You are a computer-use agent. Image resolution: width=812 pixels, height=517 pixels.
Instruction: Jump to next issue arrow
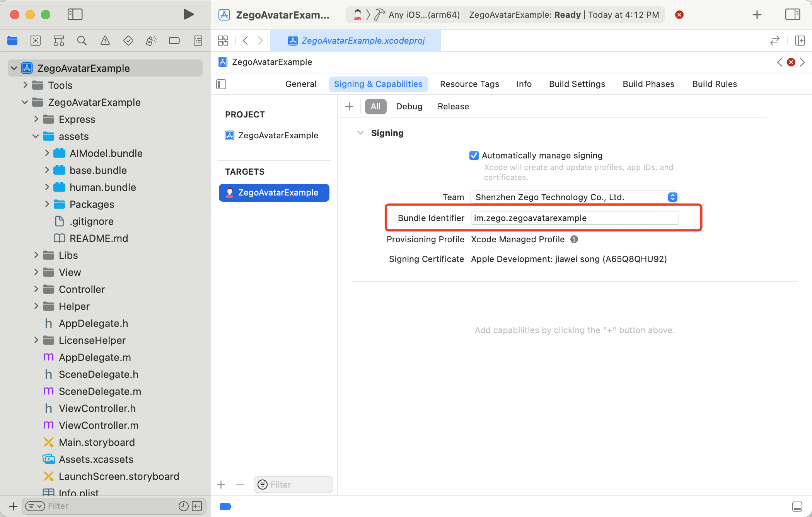pyautogui.click(x=802, y=62)
